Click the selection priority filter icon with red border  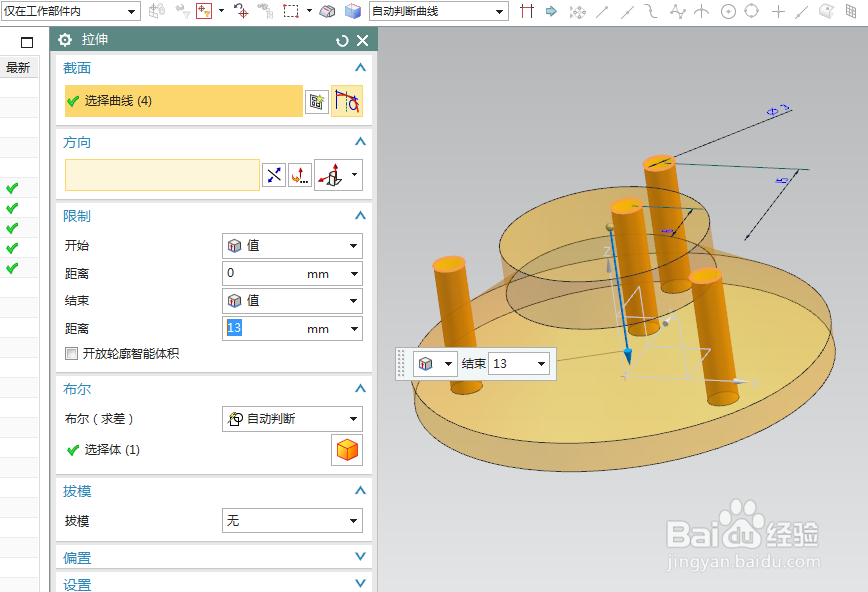click(204, 11)
